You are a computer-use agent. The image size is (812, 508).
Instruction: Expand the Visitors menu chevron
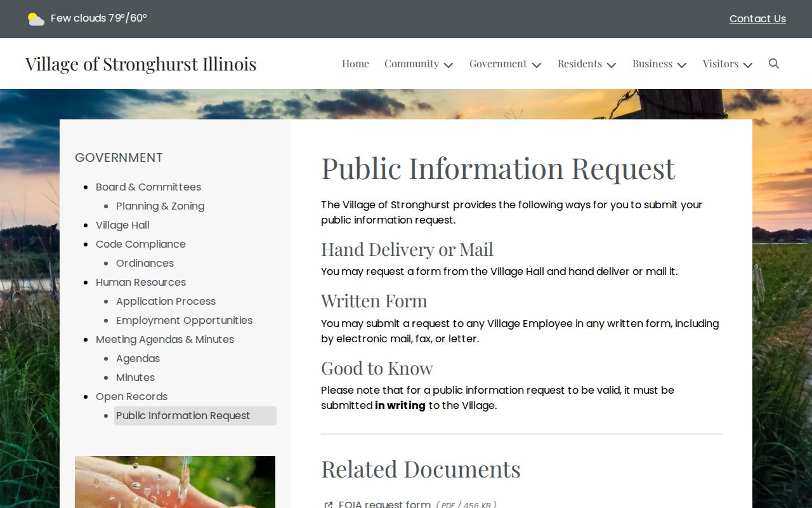coord(747,65)
